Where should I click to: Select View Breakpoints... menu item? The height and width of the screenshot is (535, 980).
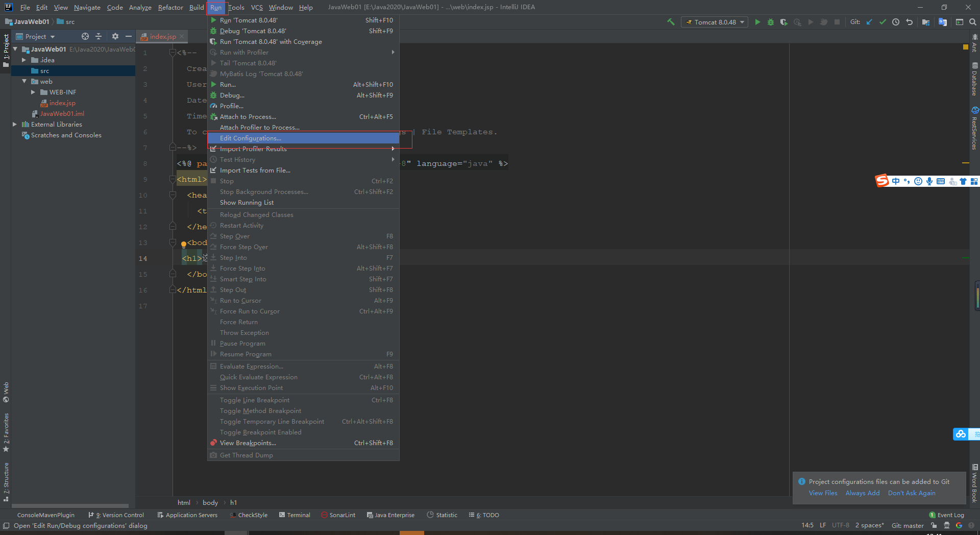tap(303, 443)
